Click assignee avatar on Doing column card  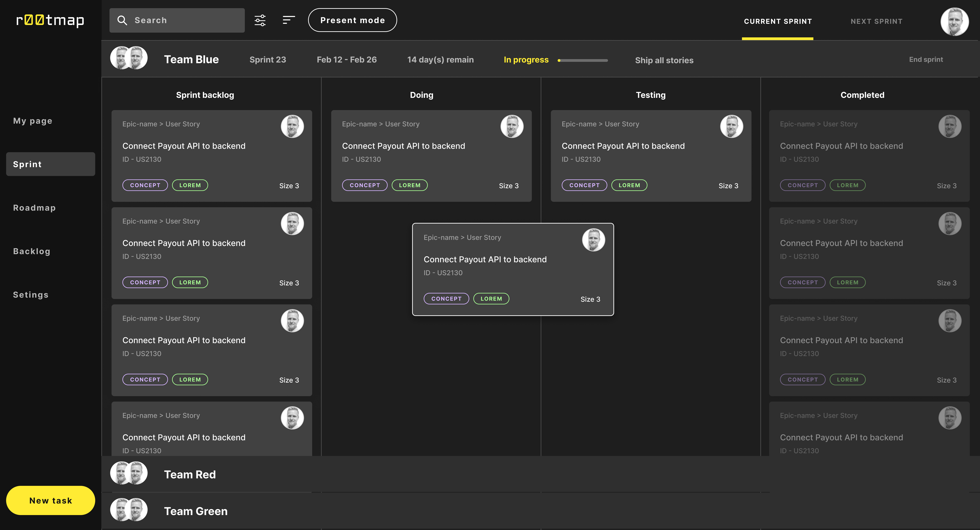(512, 126)
